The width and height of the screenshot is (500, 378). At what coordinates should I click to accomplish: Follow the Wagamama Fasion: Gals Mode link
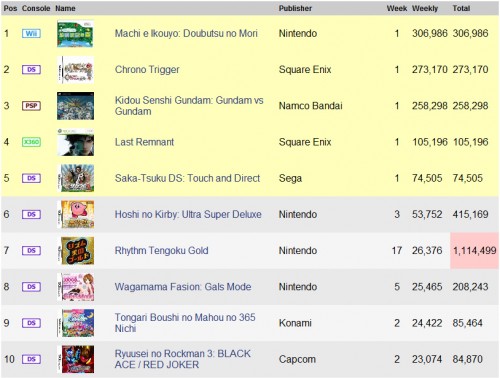(183, 287)
